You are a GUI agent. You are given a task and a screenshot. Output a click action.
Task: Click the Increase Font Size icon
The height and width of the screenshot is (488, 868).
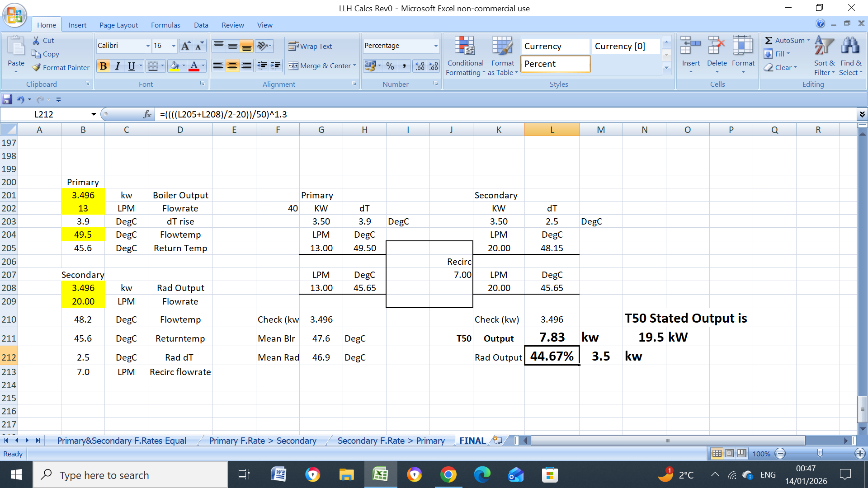point(185,46)
